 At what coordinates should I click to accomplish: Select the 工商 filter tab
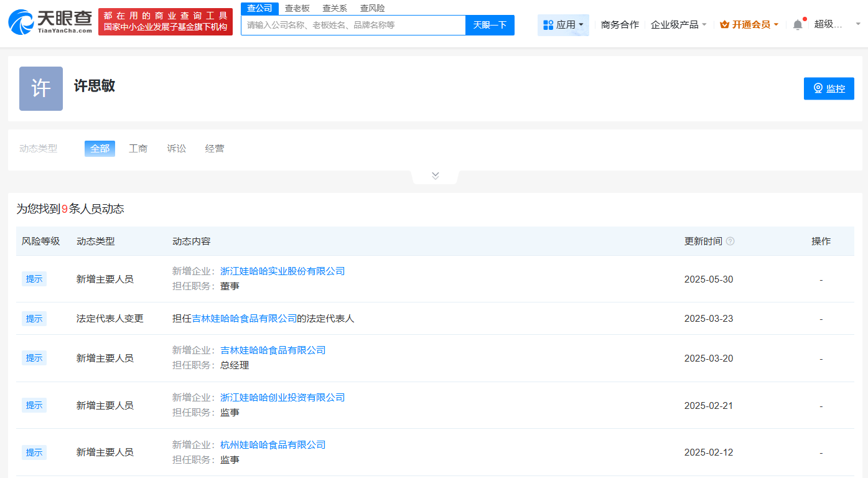click(x=138, y=148)
